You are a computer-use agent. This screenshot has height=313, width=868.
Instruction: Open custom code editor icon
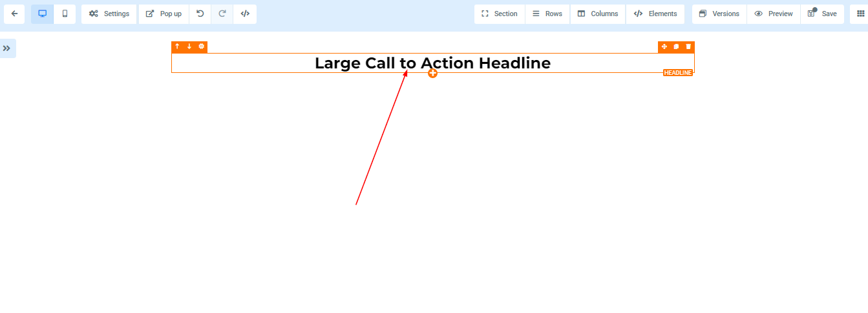(x=245, y=14)
